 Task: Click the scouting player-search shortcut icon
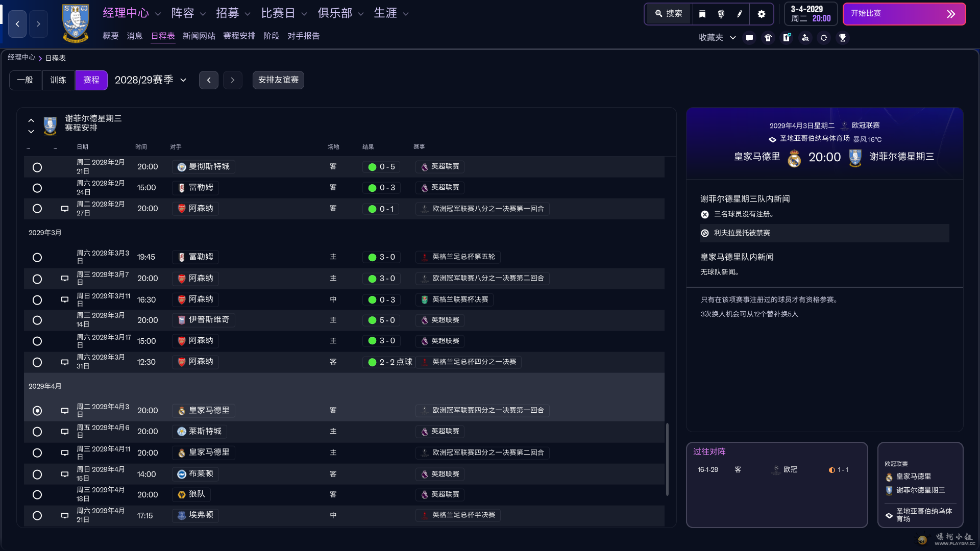coord(805,38)
